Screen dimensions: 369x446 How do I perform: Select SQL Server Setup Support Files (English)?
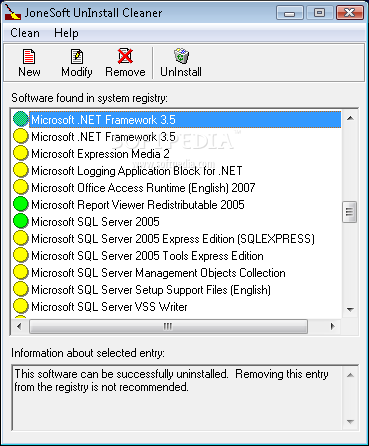pos(151,290)
